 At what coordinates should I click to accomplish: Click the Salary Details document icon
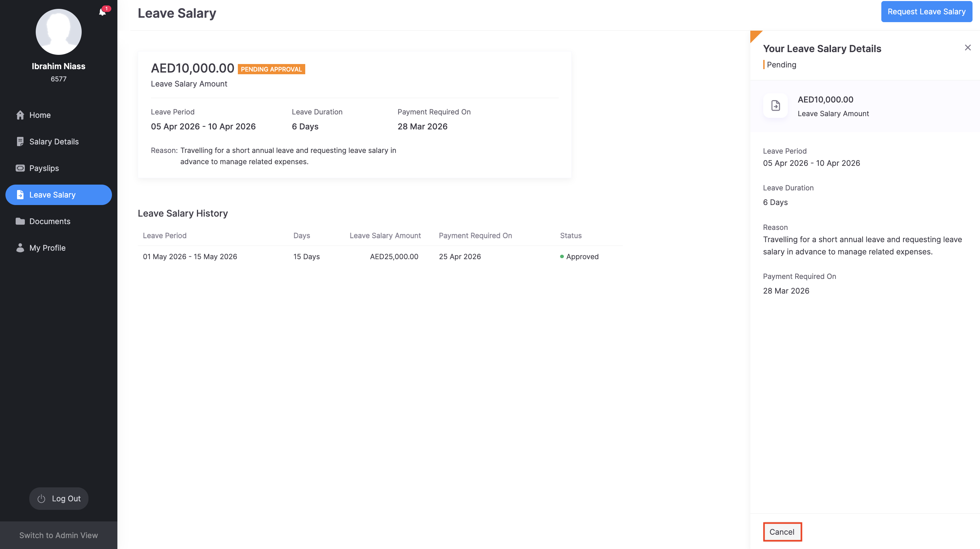[20, 142]
